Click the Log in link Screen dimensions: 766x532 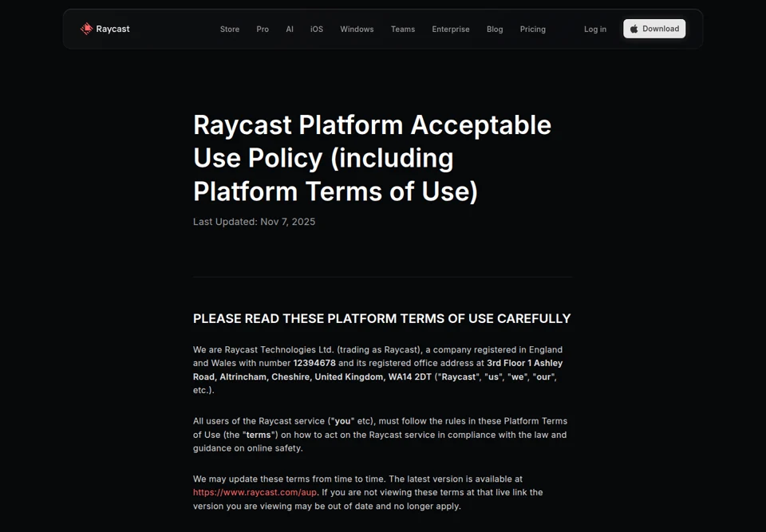tap(595, 30)
